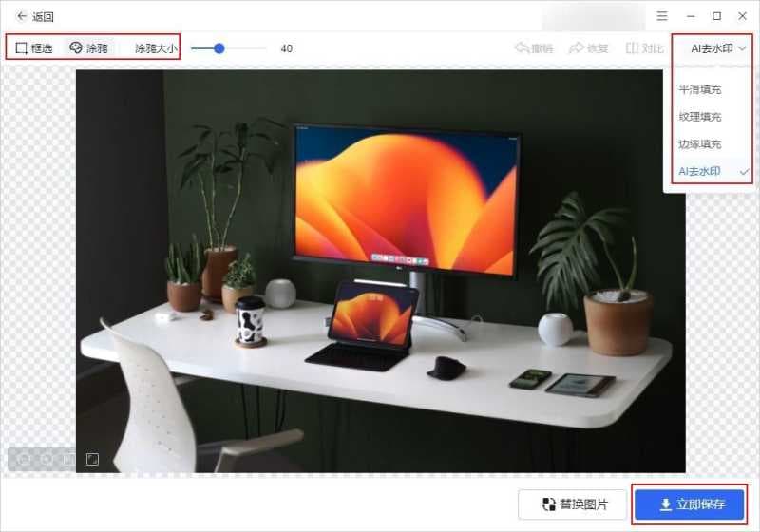
Task: Select the checked AI去水印 option in list
Action: [700, 172]
